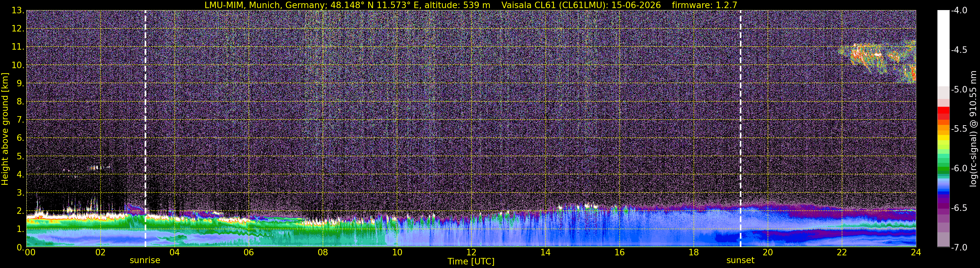The image size is (980, 268).
Task: Click the faint cloud echo near 4.4 km after 01 UTC
Action: coord(100,167)
